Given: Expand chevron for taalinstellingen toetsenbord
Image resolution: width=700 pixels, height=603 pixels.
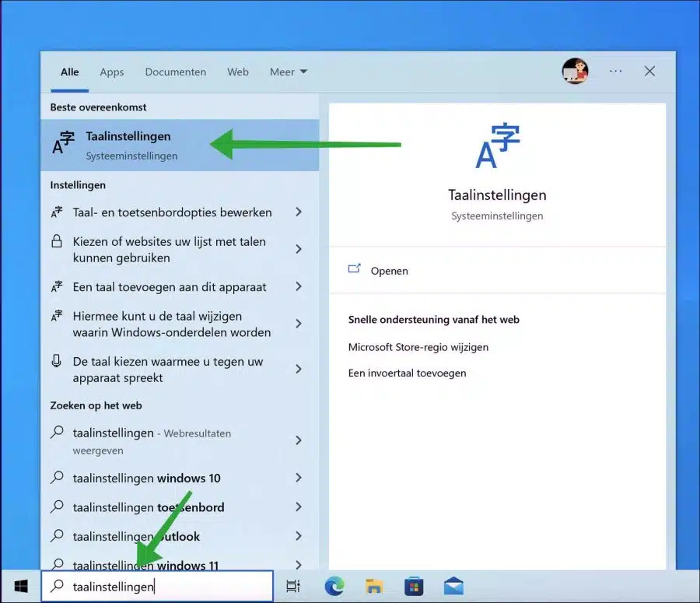Looking at the screenshot, I should [299, 507].
